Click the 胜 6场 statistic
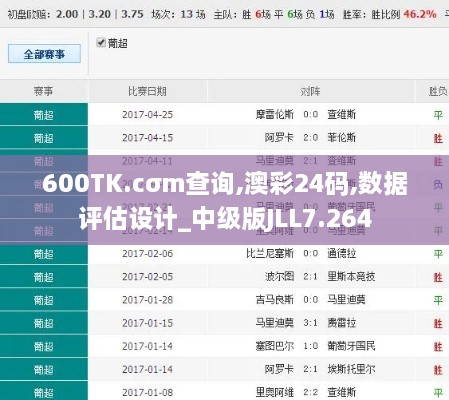Image resolution: width=449 pixels, height=400 pixels. pos(256,14)
